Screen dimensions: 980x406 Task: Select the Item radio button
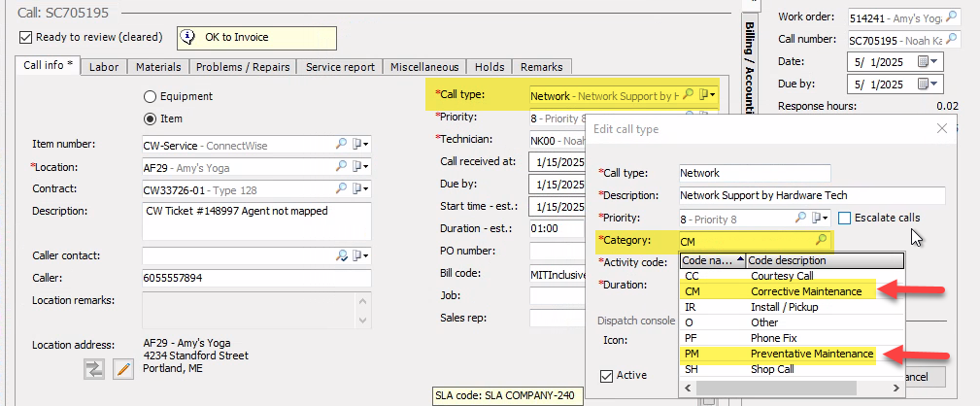pyautogui.click(x=150, y=118)
